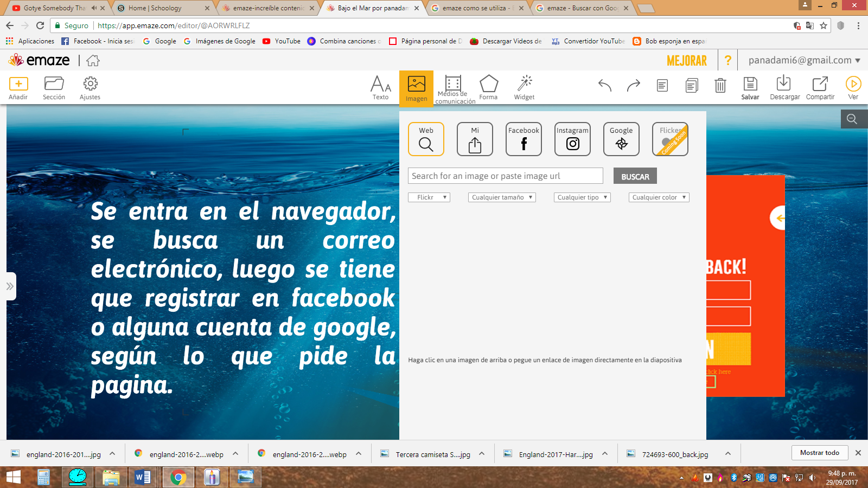Open account menu panadami6@gmail.com
This screenshot has height=488, width=868.
[804, 60]
